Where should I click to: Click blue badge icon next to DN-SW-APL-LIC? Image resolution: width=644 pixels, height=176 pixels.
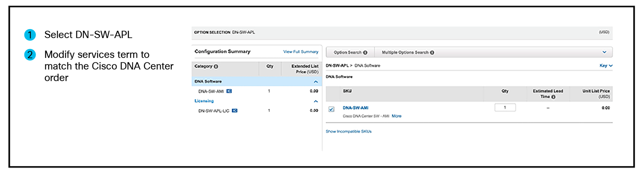[235, 111]
